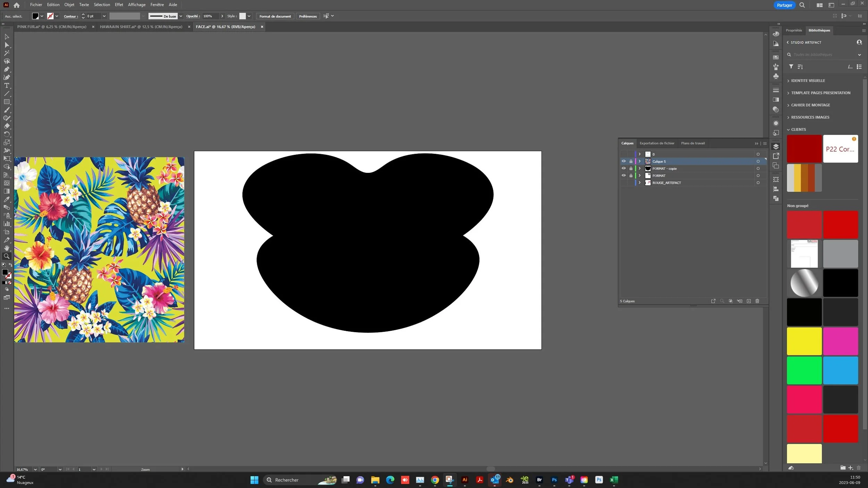Switch to HAWAAIN SHIRT.ai document tab
The image size is (868, 488).
click(141, 27)
